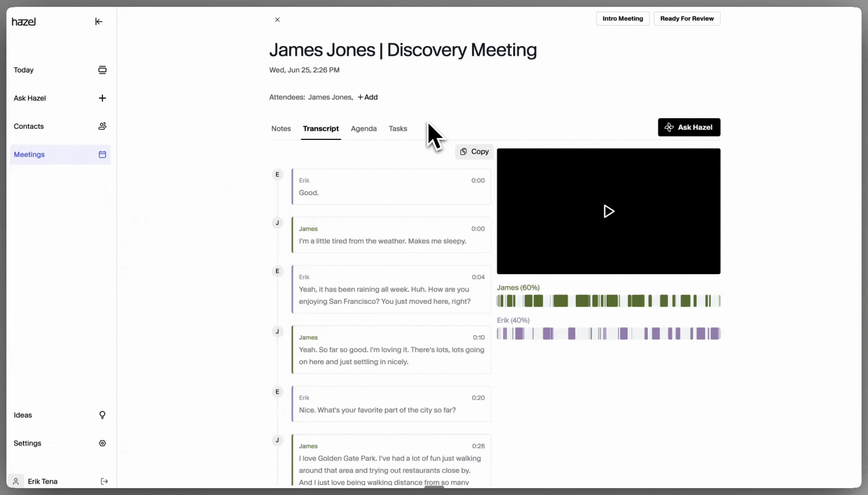Click the Ready For Review status button
The height and width of the screenshot is (495, 868).
point(687,19)
